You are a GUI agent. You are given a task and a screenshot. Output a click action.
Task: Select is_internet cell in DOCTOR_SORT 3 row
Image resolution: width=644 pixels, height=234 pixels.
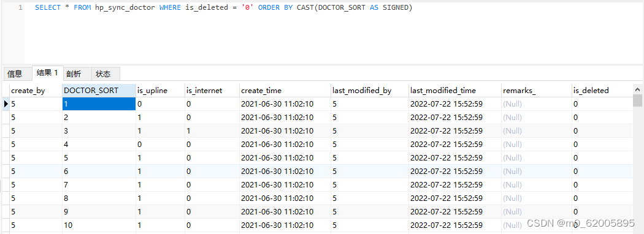pyautogui.click(x=212, y=131)
